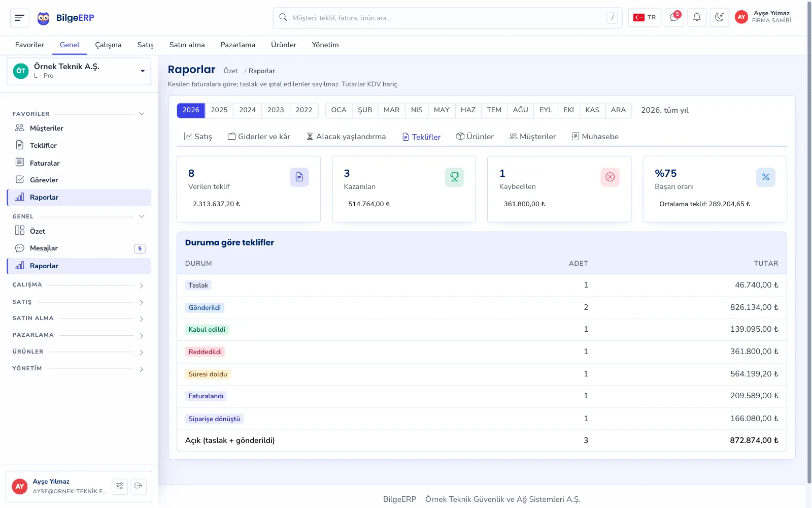Open Görevler in the sidebar
Screen dimensions: 812x508
pyautogui.click(x=79, y=180)
